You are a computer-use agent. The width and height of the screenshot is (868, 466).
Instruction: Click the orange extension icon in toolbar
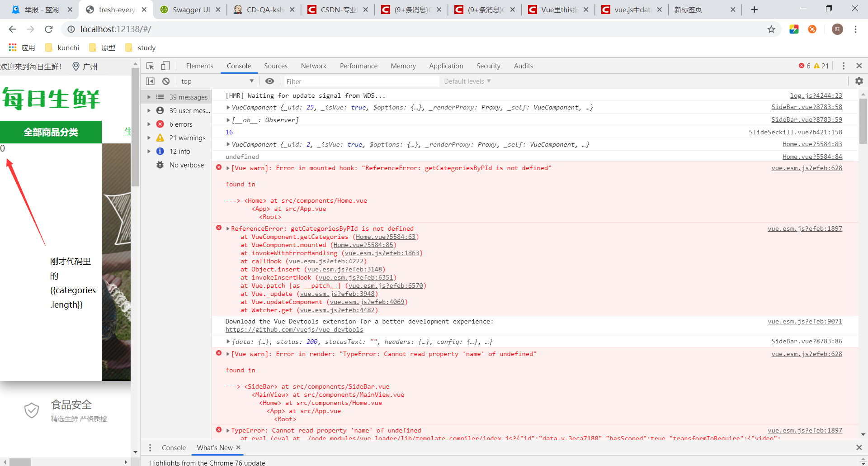pos(812,29)
